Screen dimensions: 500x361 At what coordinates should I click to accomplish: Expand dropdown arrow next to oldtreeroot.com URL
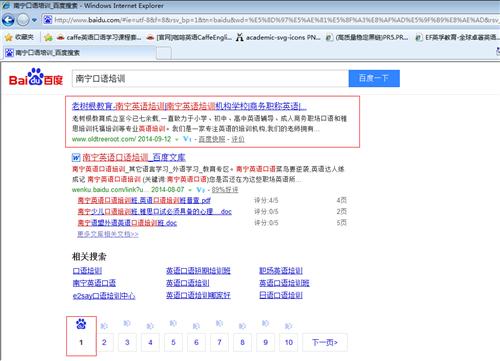pyautogui.click(x=177, y=139)
